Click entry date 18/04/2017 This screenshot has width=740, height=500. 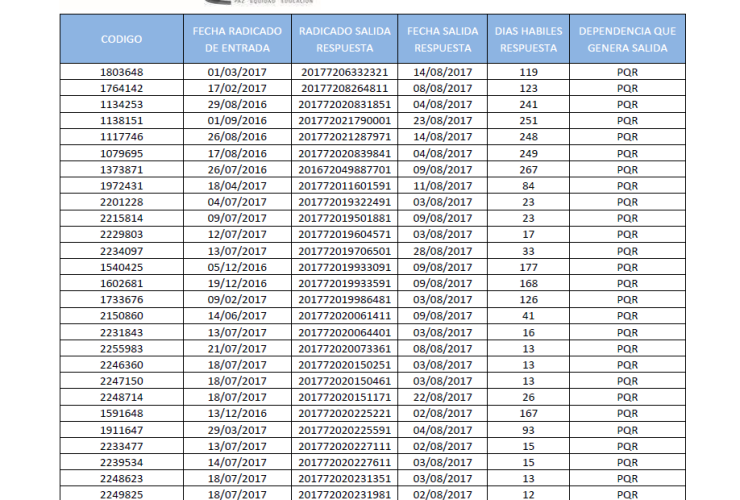237,186
